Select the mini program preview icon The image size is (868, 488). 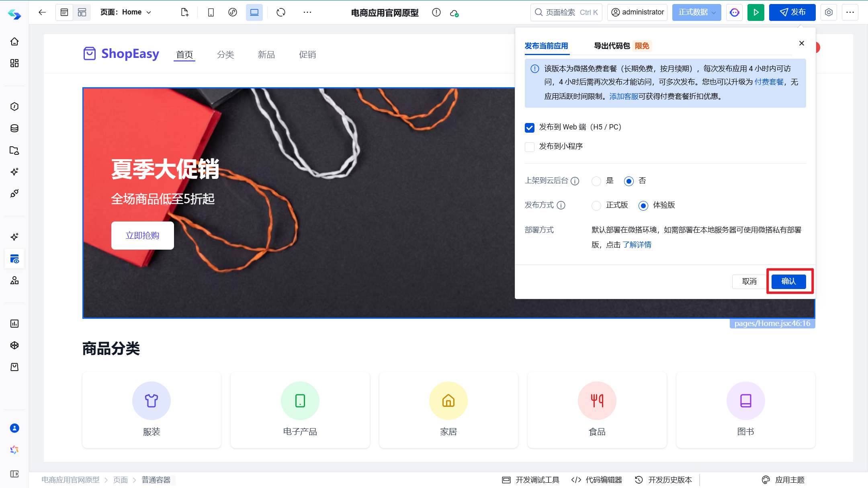point(233,12)
